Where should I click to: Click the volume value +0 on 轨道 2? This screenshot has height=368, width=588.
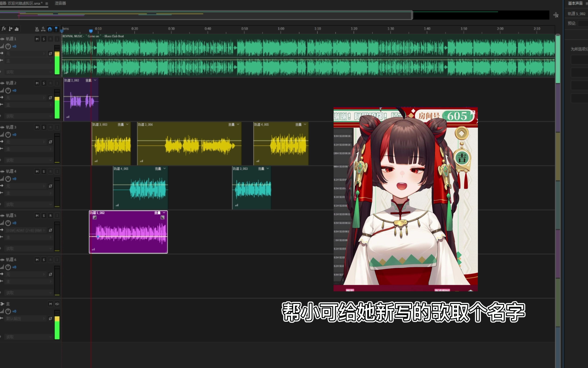tap(14, 90)
